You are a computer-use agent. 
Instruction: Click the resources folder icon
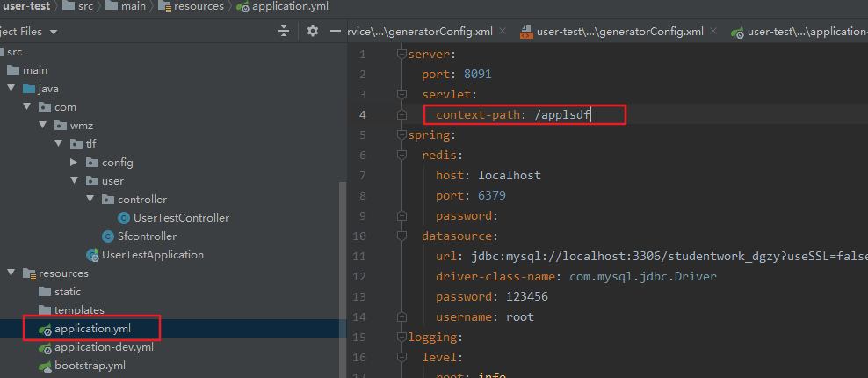[x=29, y=273]
